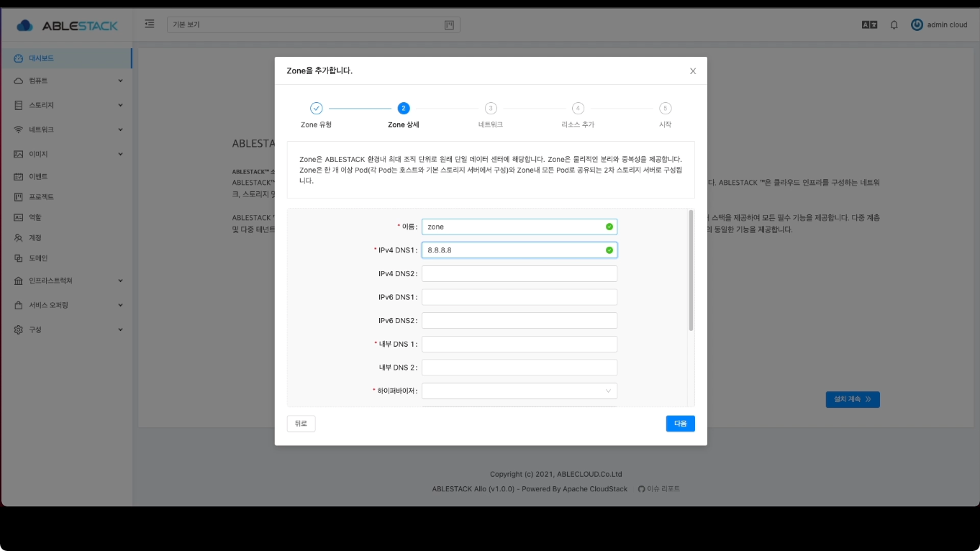Click the 이벤트 calendar icon

[x=19, y=176]
